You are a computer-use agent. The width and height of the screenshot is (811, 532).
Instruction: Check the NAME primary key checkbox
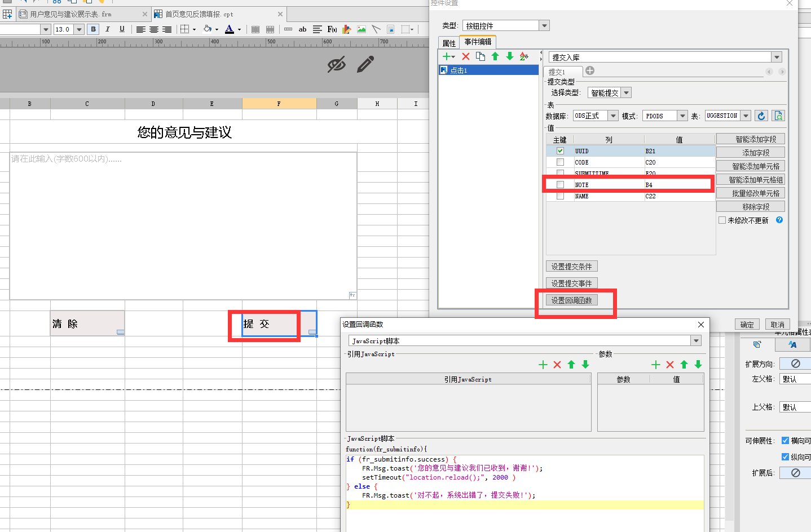(x=560, y=196)
